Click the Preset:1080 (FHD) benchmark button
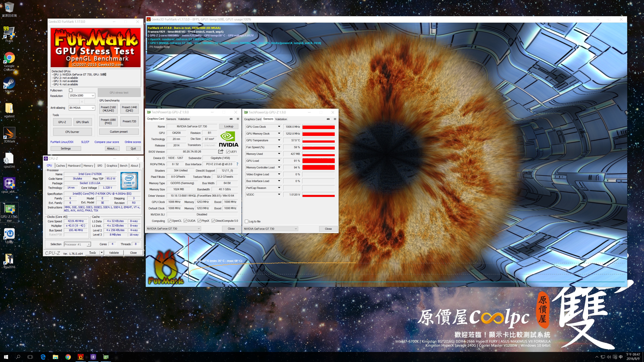644x362 pixels. [x=108, y=121]
